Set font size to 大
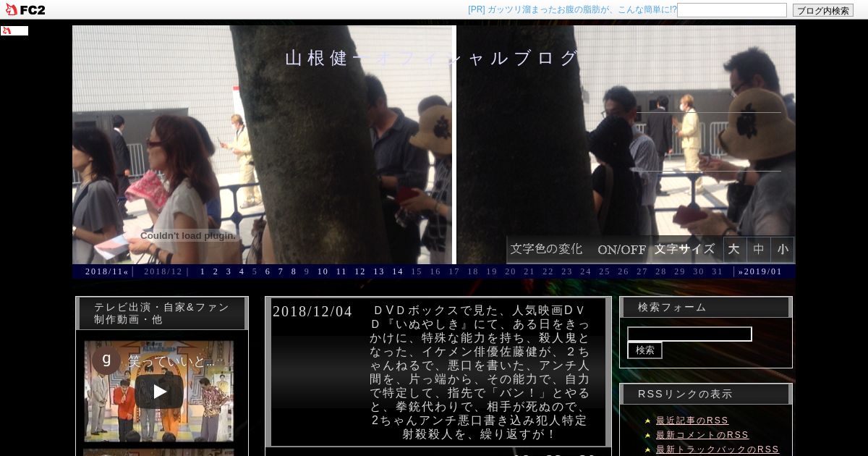Screen dimensions: 868x456 pos(734,249)
